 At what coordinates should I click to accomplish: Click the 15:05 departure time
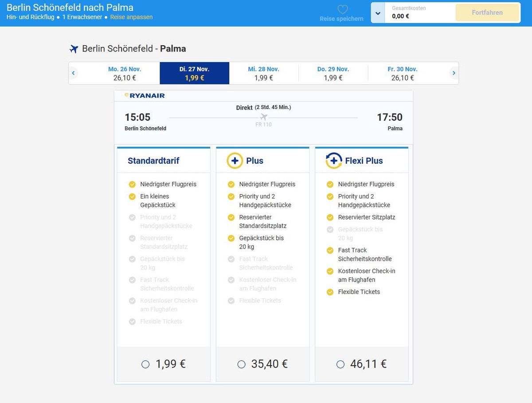[137, 117]
